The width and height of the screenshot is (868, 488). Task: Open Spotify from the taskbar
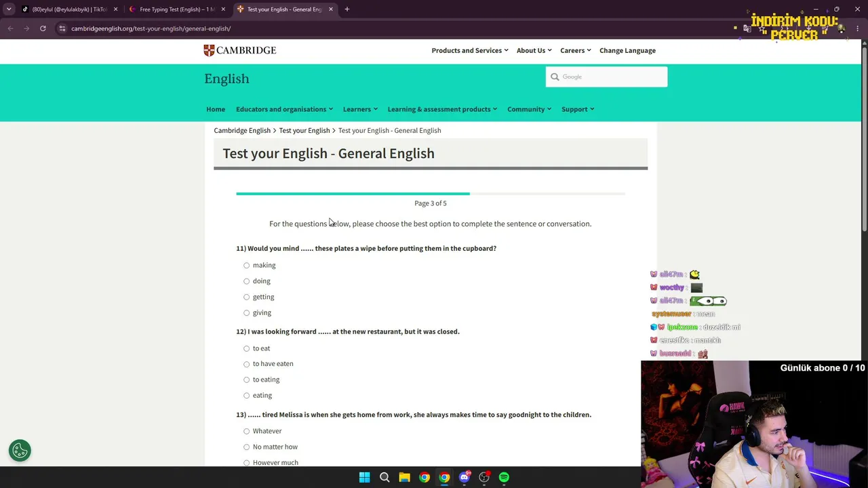pos(504,477)
